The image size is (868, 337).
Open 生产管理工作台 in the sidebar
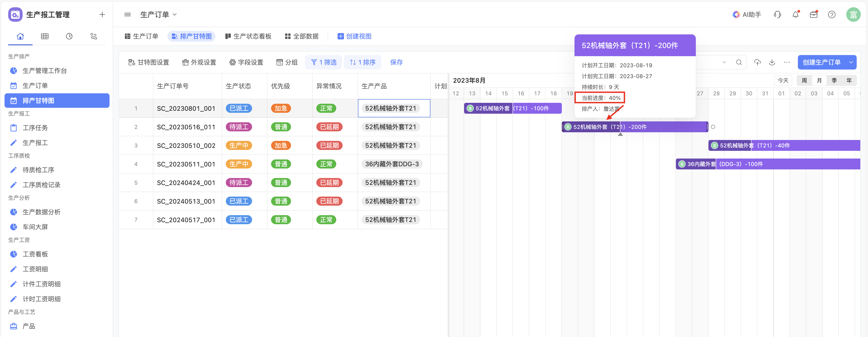click(57, 70)
